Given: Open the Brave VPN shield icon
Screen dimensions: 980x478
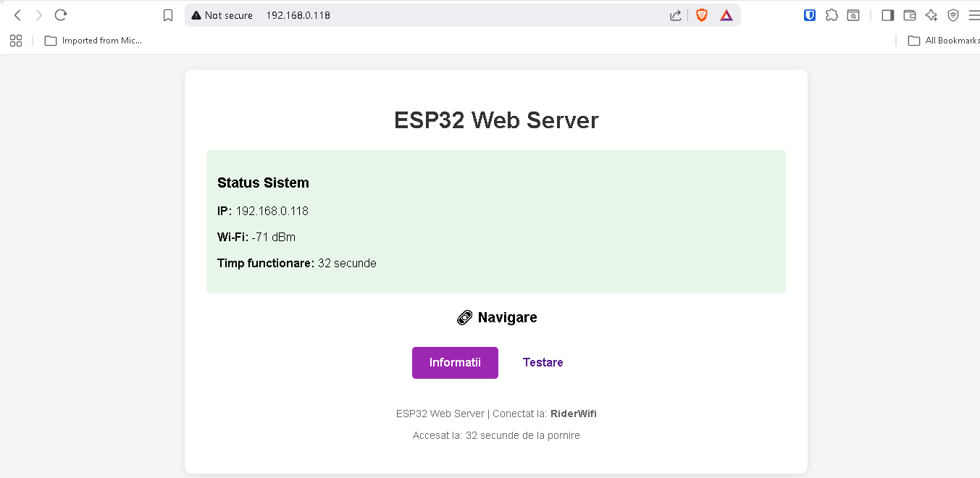Looking at the screenshot, I should 953,15.
